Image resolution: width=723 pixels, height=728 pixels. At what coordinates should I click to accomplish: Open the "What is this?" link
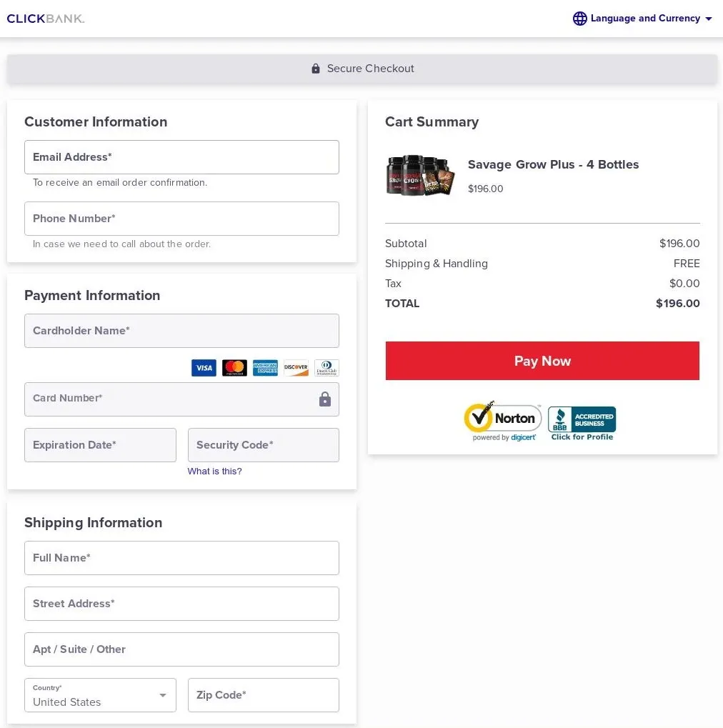(x=214, y=472)
